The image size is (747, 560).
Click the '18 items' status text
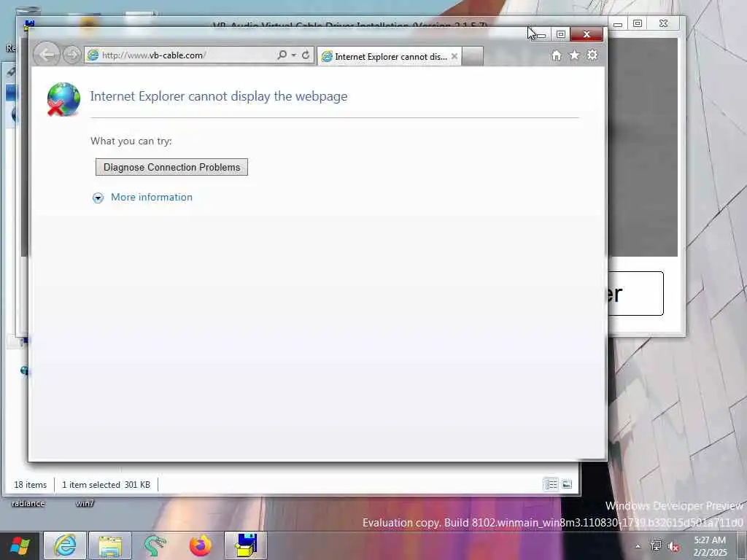tap(31, 485)
